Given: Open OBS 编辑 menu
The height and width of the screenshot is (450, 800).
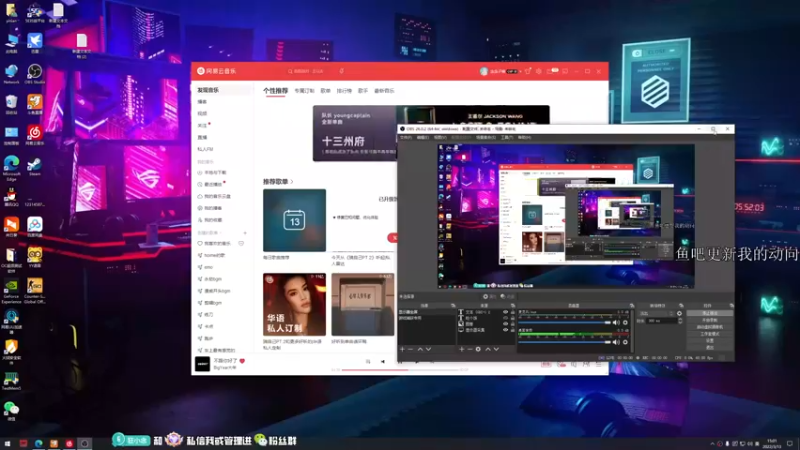Looking at the screenshot, I should (x=422, y=137).
